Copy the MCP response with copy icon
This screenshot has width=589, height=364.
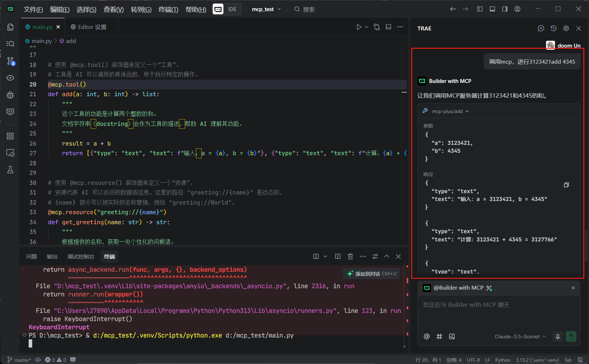pyautogui.click(x=566, y=185)
